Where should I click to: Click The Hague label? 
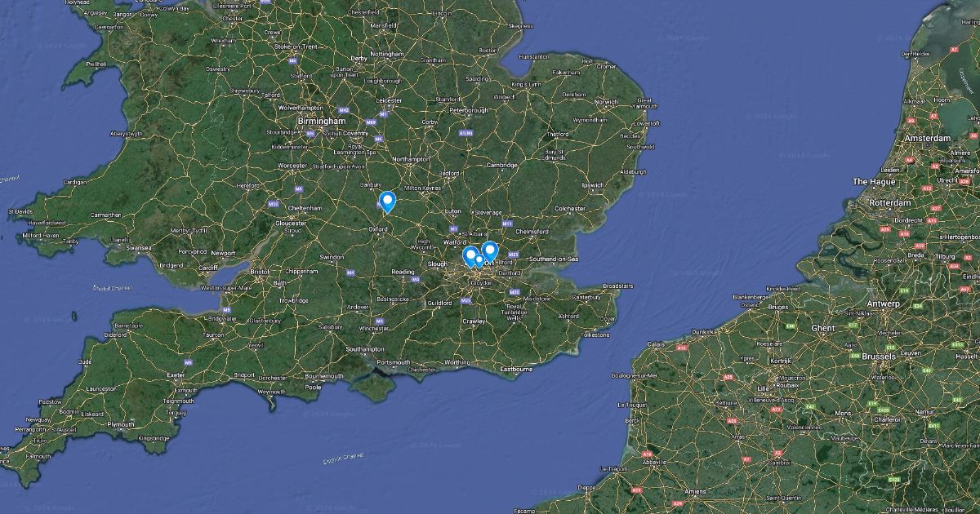pos(870,181)
